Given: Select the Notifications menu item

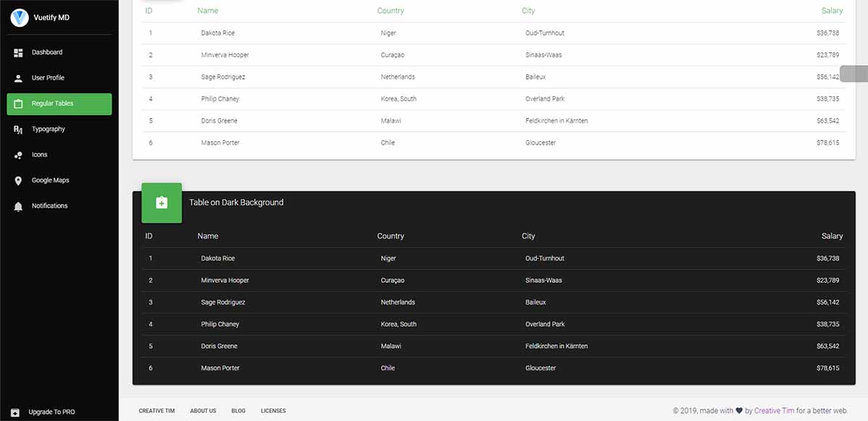Looking at the screenshot, I should coord(49,205).
